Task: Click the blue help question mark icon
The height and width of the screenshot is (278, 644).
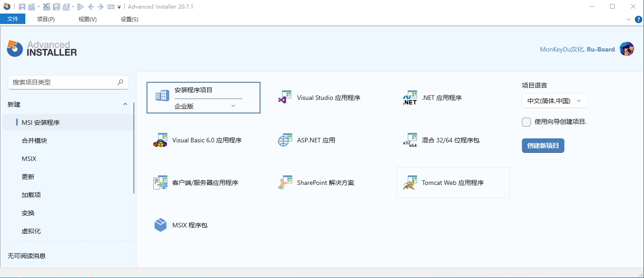Action: click(638, 19)
